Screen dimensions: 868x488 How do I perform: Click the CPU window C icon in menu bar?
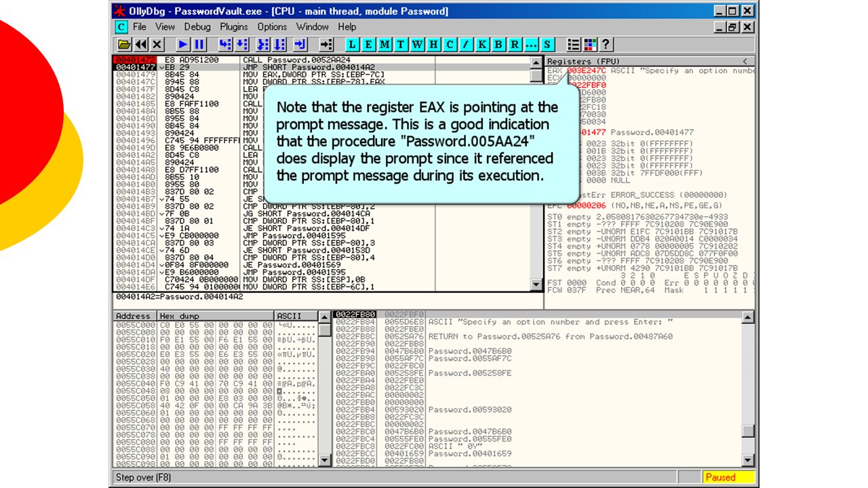pos(121,27)
